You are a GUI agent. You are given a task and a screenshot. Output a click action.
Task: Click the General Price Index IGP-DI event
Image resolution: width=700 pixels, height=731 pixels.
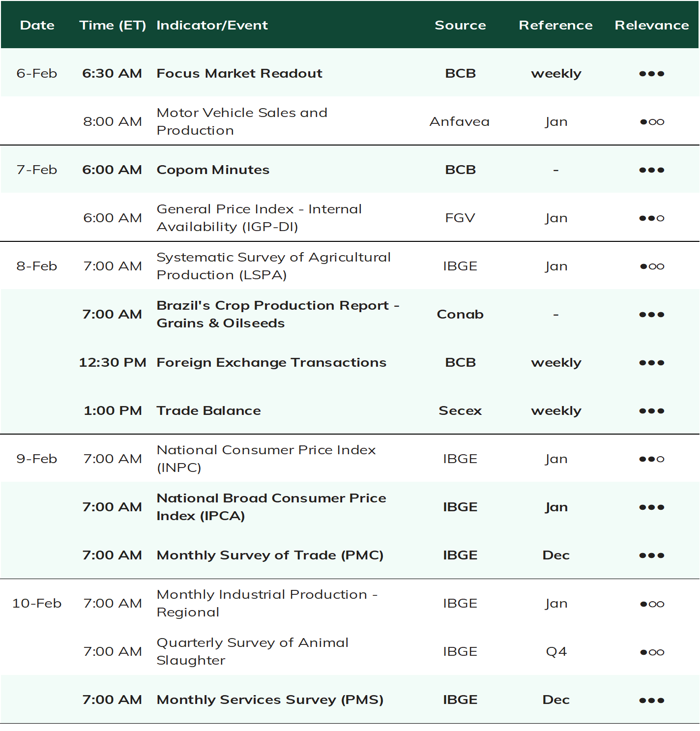(x=259, y=218)
